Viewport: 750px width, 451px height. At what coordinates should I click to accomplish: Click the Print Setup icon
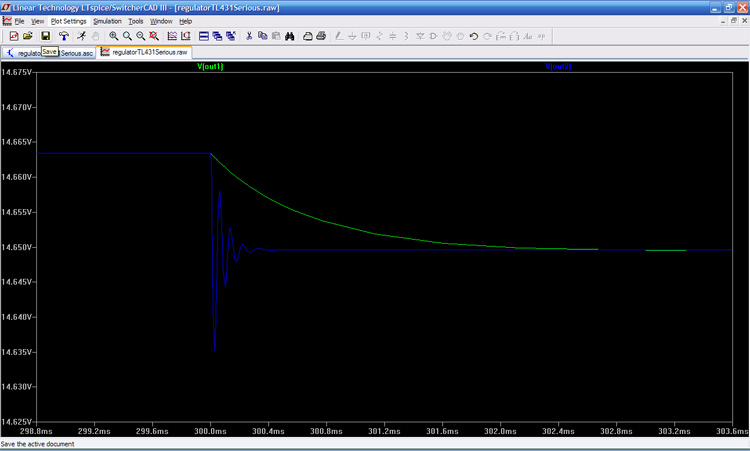pyautogui.click(x=308, y=36)
